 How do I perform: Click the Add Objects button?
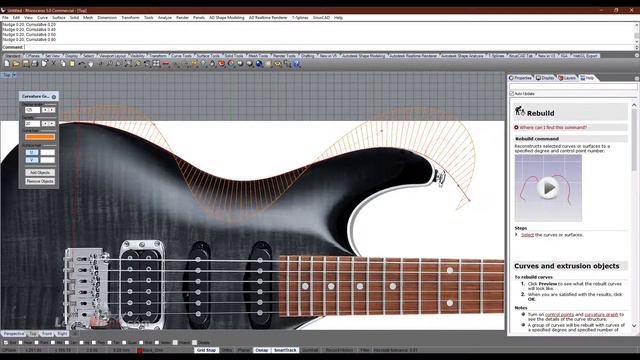(40, 173)
